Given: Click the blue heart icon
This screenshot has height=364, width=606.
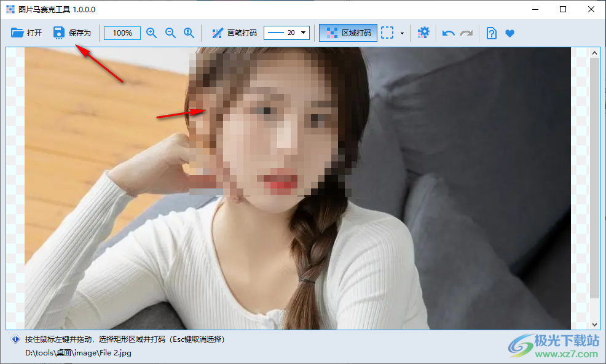Looking at the screenshot, I should click(510, 33).
